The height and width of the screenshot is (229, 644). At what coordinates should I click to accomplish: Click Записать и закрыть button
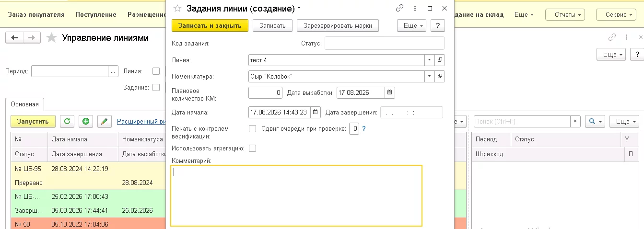pos(210,25)
